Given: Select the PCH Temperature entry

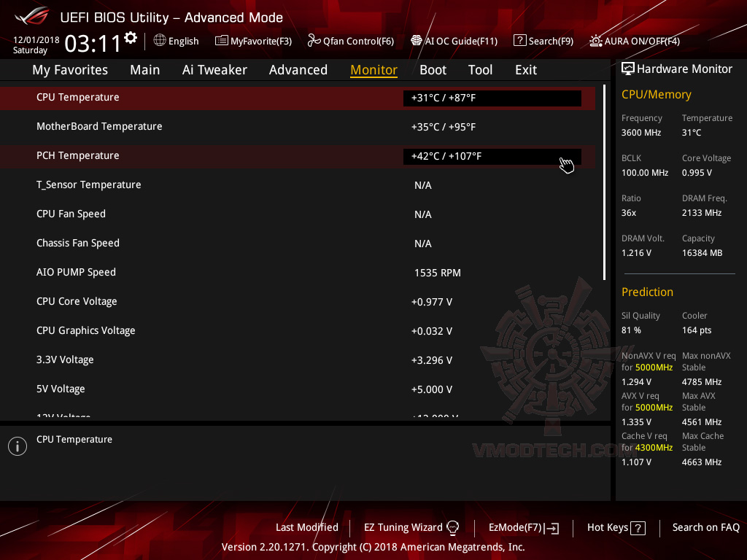Looking at the screenshot, I should point(292,155).
